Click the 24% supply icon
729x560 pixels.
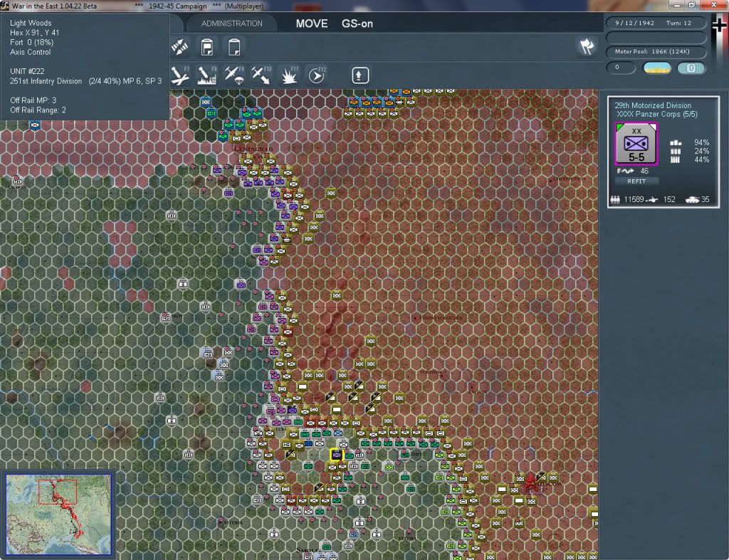coord(676,151)
